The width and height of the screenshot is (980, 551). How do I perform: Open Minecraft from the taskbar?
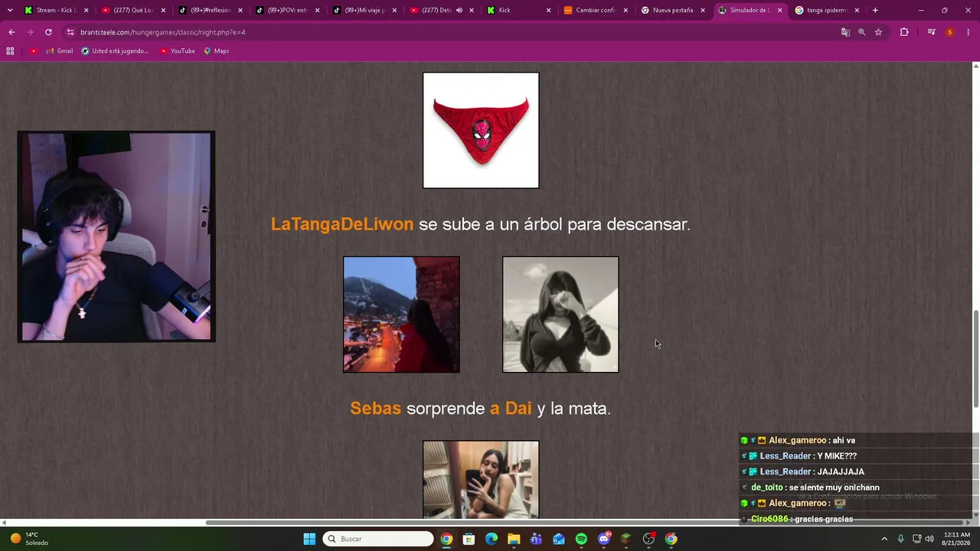click(626, 539)
